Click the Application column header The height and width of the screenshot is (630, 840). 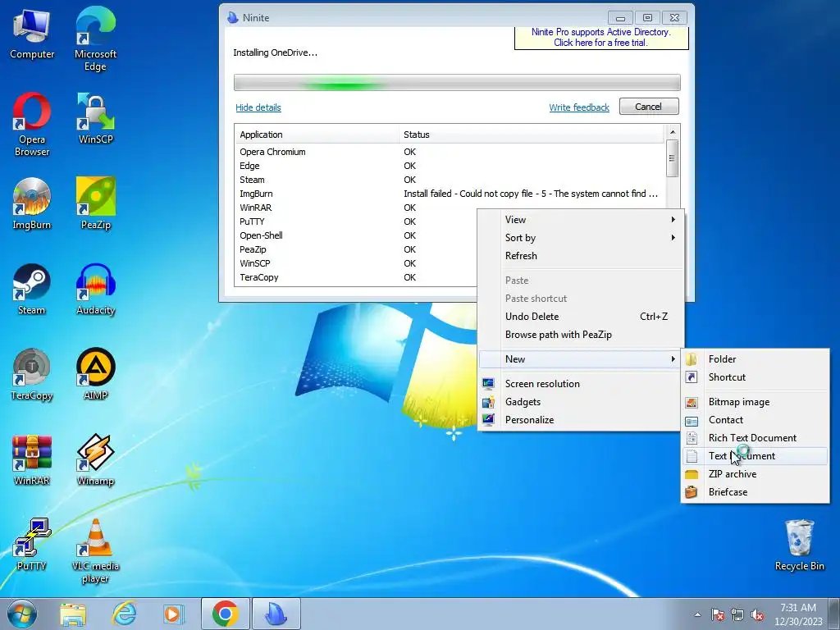pos(317,135)
